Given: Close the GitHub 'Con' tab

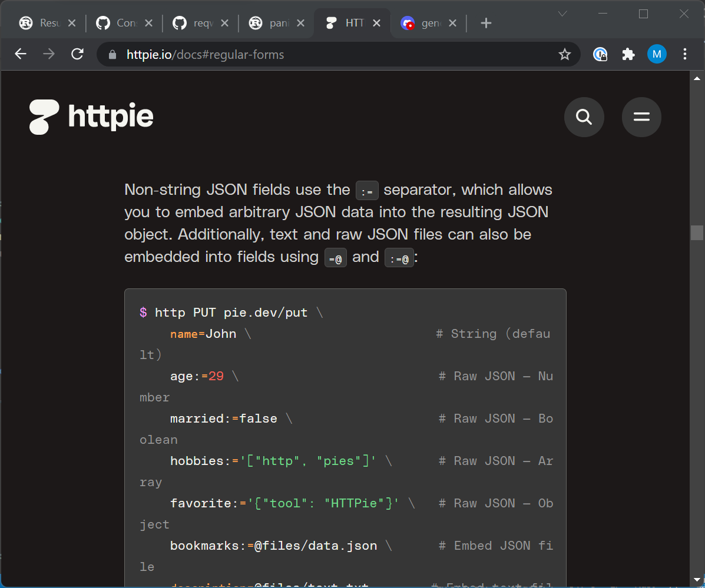Looking at the screenshot, I should [x=148, y=23].
